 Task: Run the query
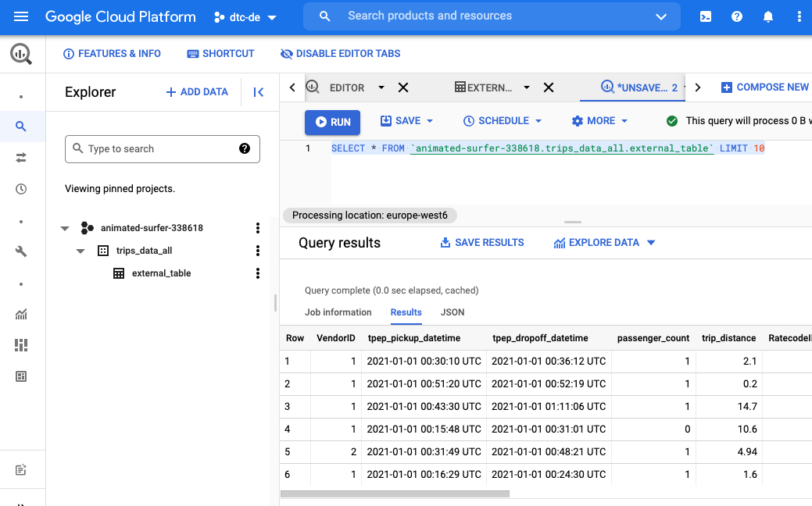(x=332, y=122)
